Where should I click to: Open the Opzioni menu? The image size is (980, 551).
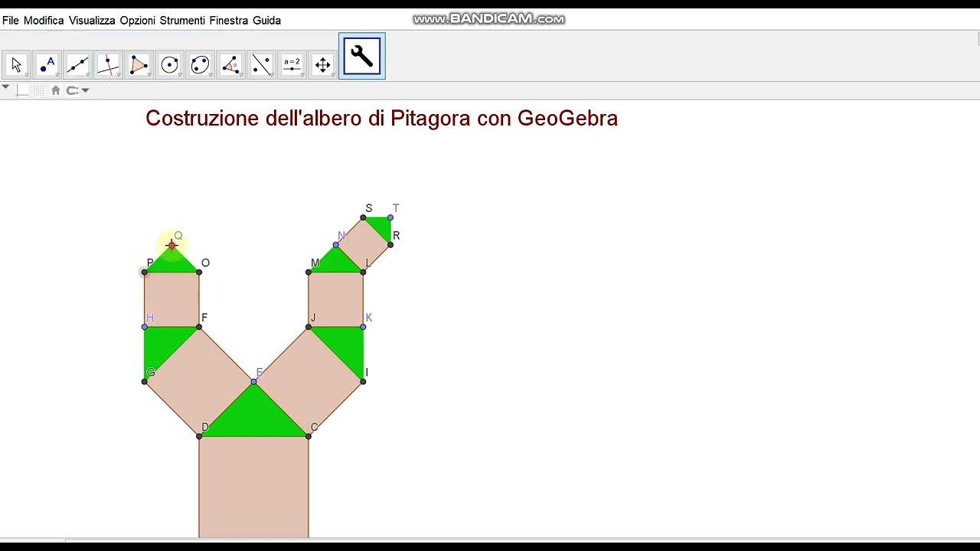(138, 21)
